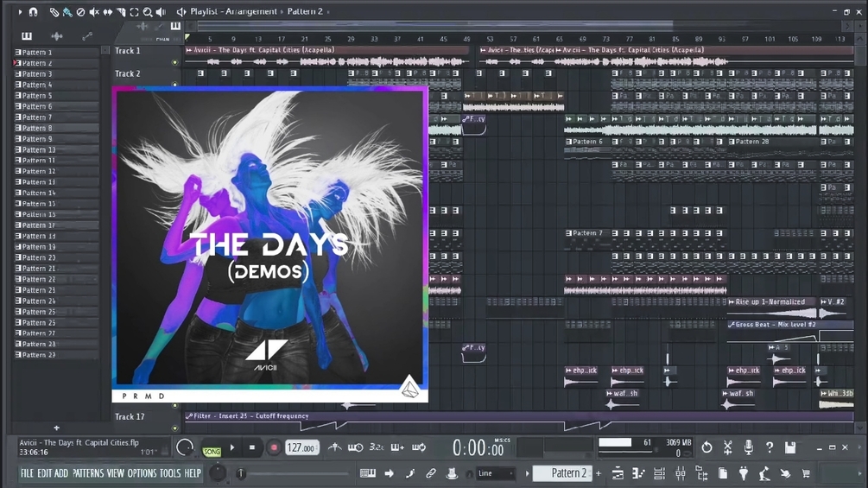
Task: Show audio clips in the picker panel
Action: [x=57, y=36]
